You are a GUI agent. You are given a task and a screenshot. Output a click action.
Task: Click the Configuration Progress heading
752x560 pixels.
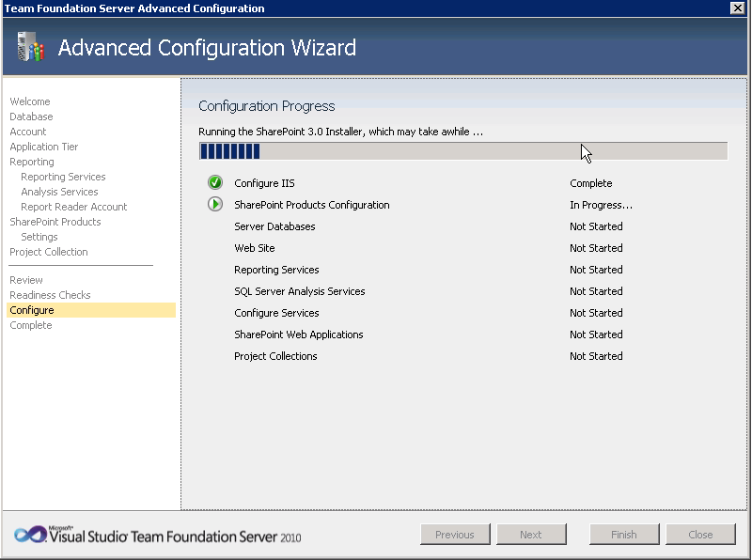point(267,106)
